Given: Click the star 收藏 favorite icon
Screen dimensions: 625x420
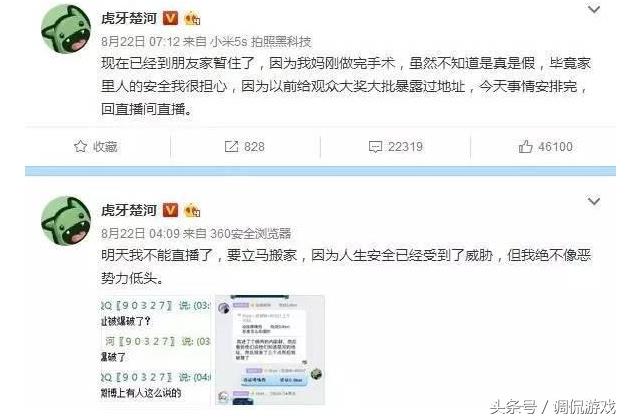Looking at the screenshot, I should coord(81,147).
